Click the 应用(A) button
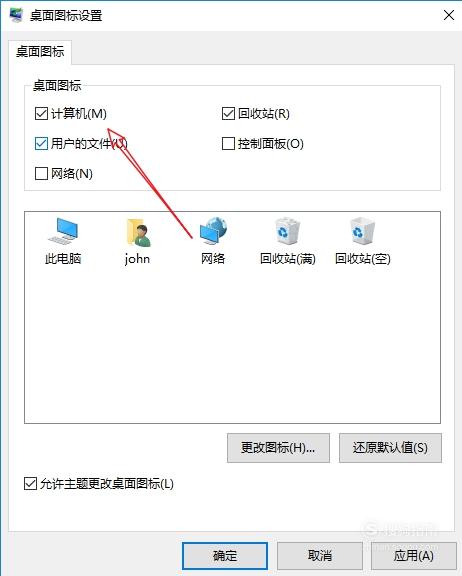This screenshot has height=576, width=462. point(414,556)
